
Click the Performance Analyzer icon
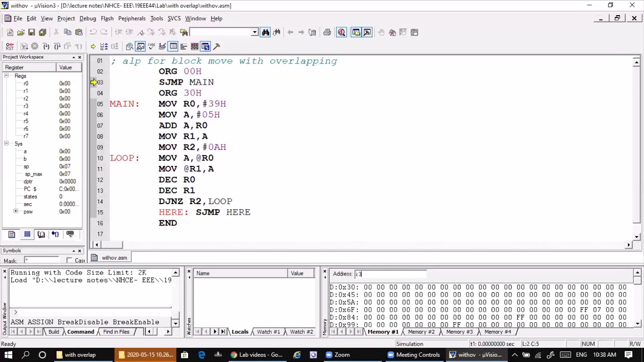pos(184,47)
